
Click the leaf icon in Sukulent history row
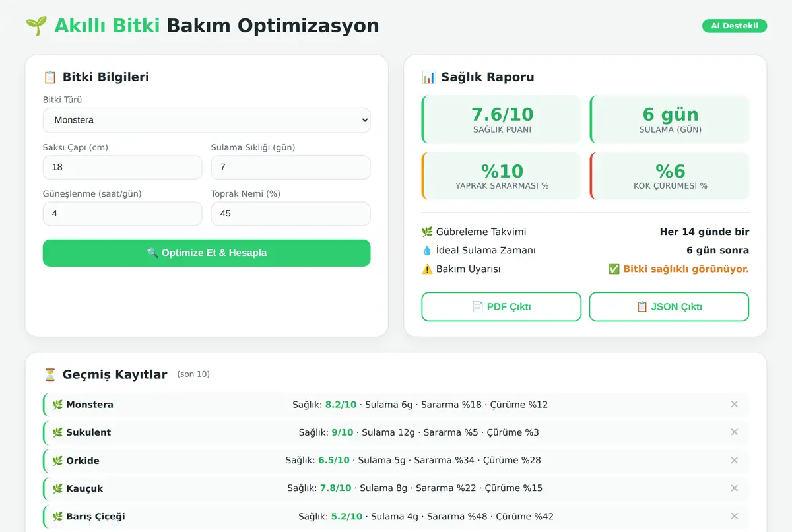pyautogui.click(x=57, y=432)
